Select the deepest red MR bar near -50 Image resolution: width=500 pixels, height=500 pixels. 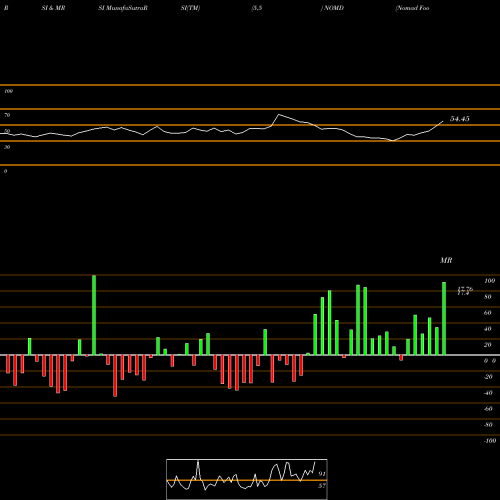pos(115,376)
